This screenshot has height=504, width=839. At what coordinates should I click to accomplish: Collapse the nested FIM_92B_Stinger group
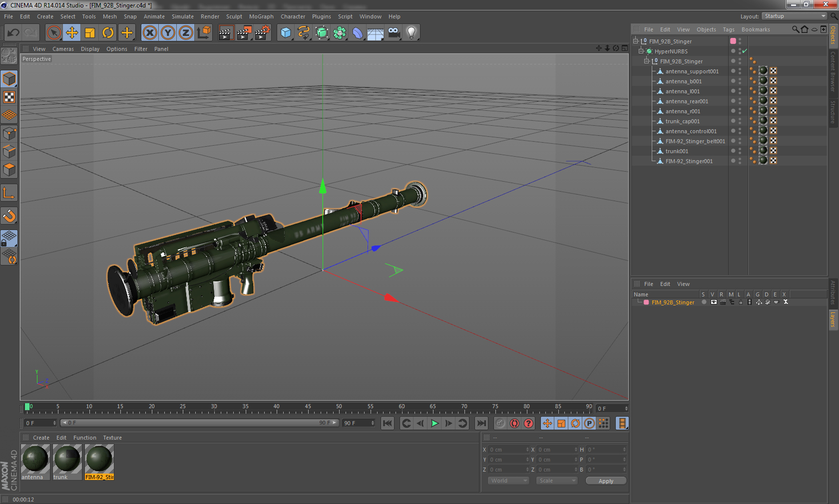point(647,61)
